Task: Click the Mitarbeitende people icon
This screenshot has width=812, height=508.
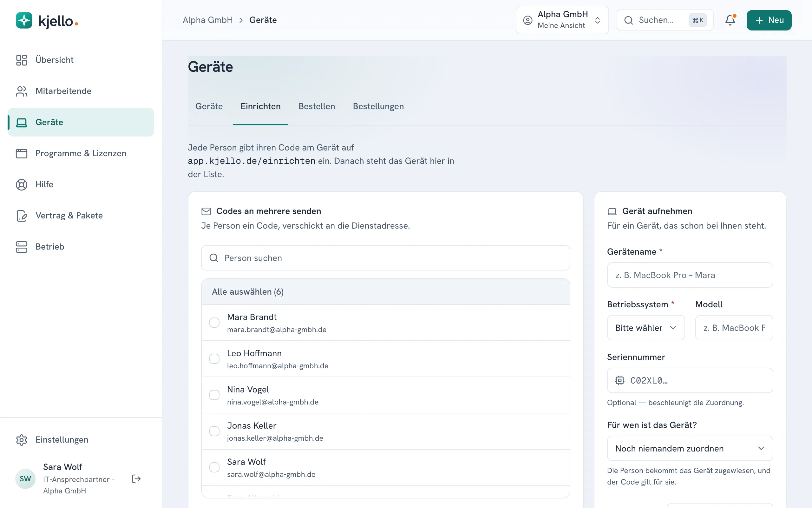Action: (22, 91)
